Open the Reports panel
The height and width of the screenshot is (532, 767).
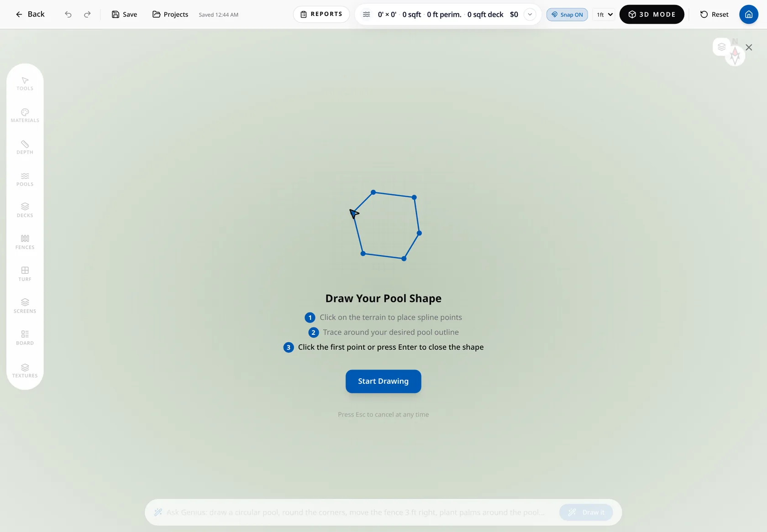(321, 14)
